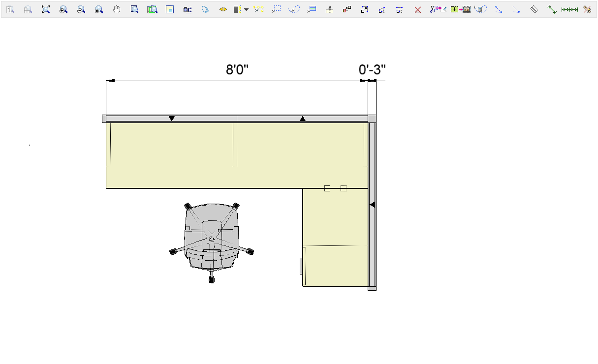This screenshot has width=598, height=364.
Task: Select the dashed rectangle selection tool
Action: tap(277, 9)
